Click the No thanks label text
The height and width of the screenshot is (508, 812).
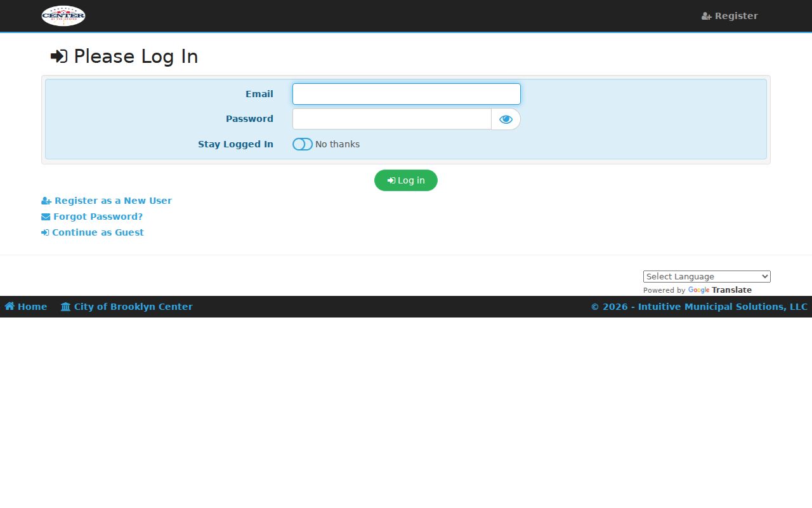tap(337, 144)
